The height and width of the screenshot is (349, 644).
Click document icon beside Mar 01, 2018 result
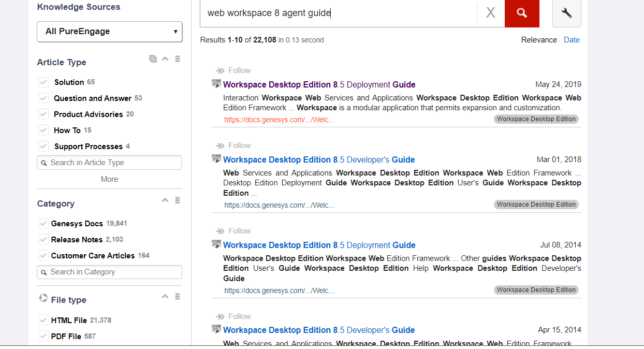[216, 158]
